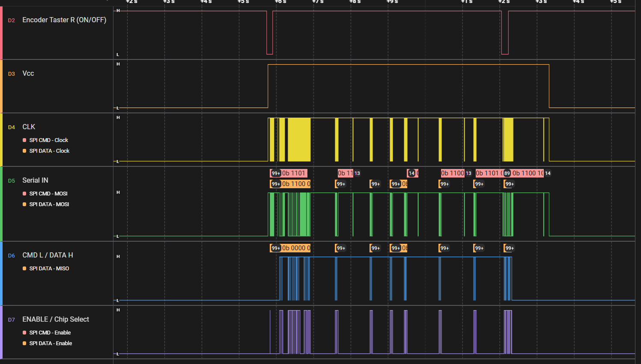
Task: Click the D2 channel number tag
Action: coord(12,20)
